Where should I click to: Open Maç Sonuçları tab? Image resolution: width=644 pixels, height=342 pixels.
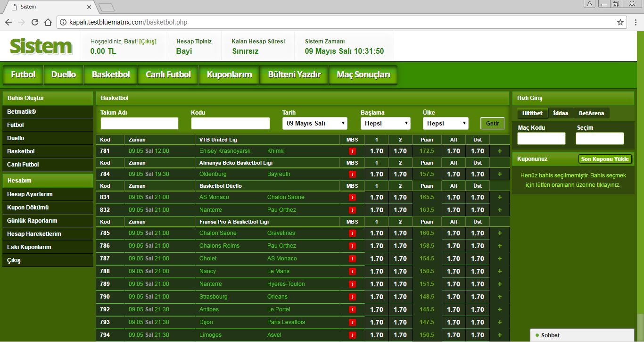(x=363, y=75)
